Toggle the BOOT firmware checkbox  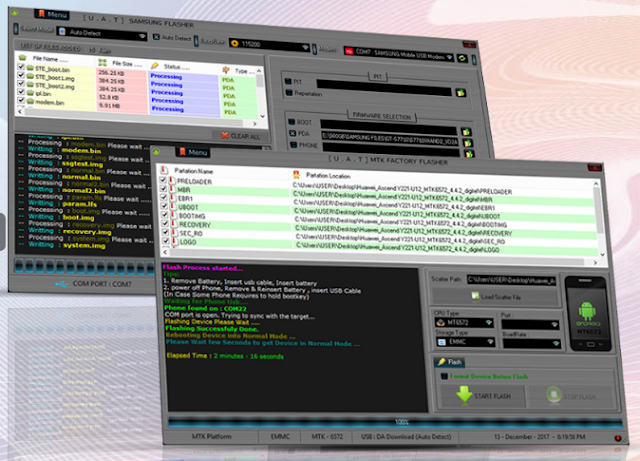(x=291, y=122)
